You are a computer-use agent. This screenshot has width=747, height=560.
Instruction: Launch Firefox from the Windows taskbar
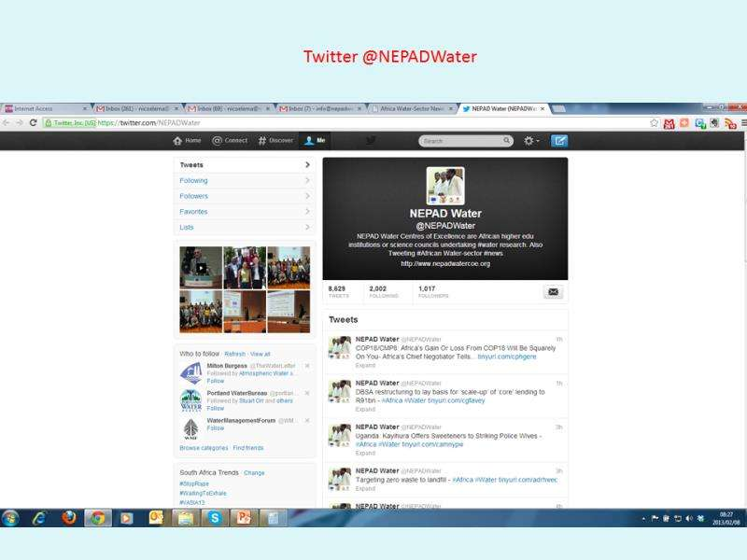68,517
